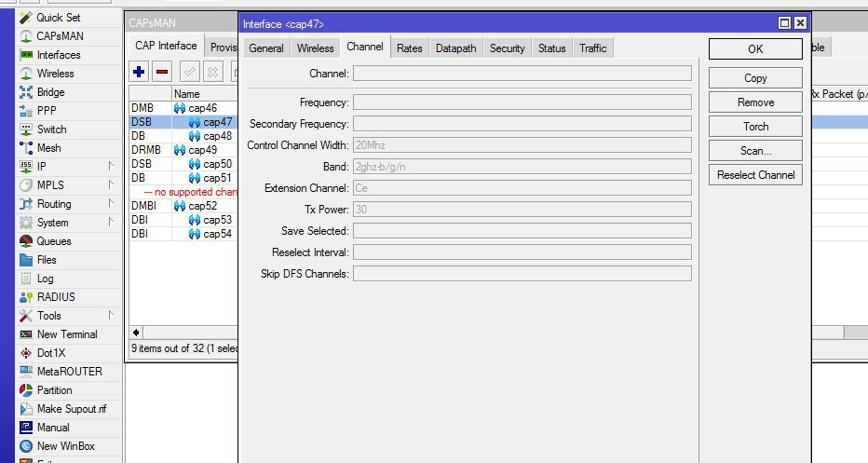Select the CAP Interface tab in CAPsMAN
Viewport: 868px width, 463px height.
pos(166,46)
